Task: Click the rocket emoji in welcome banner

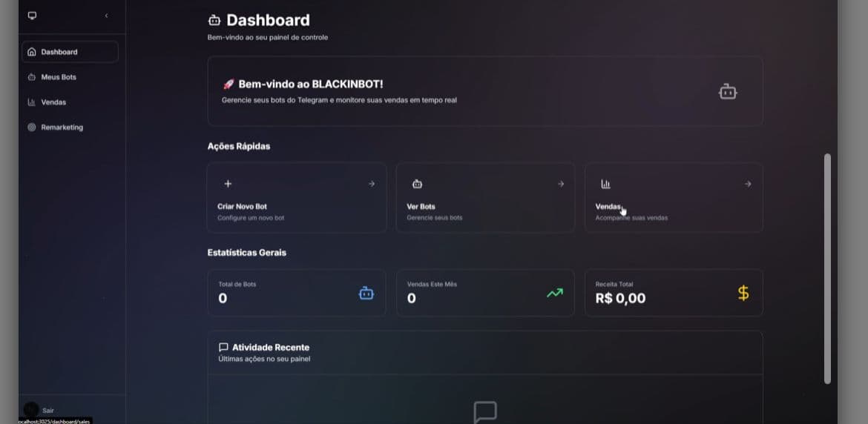Action: [228, 84]
